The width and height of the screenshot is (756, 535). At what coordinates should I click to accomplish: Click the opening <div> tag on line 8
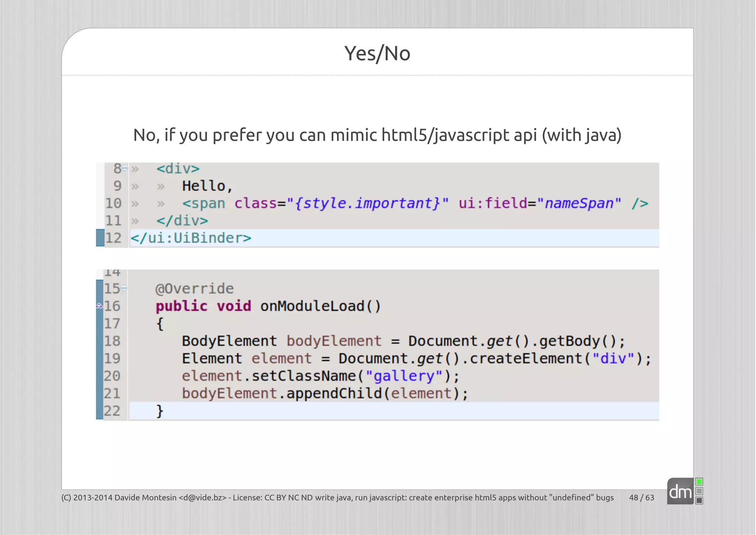click(178, 169)
